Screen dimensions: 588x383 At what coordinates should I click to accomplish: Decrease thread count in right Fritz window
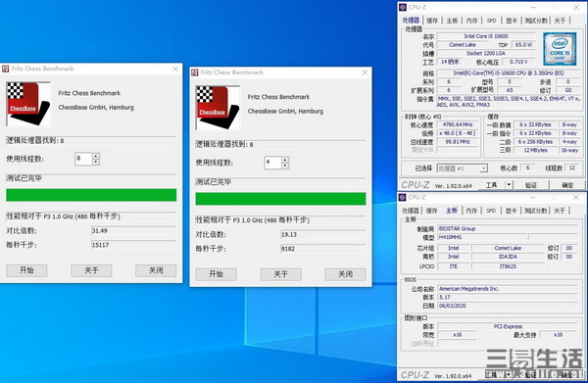click(x=285, y=166)
